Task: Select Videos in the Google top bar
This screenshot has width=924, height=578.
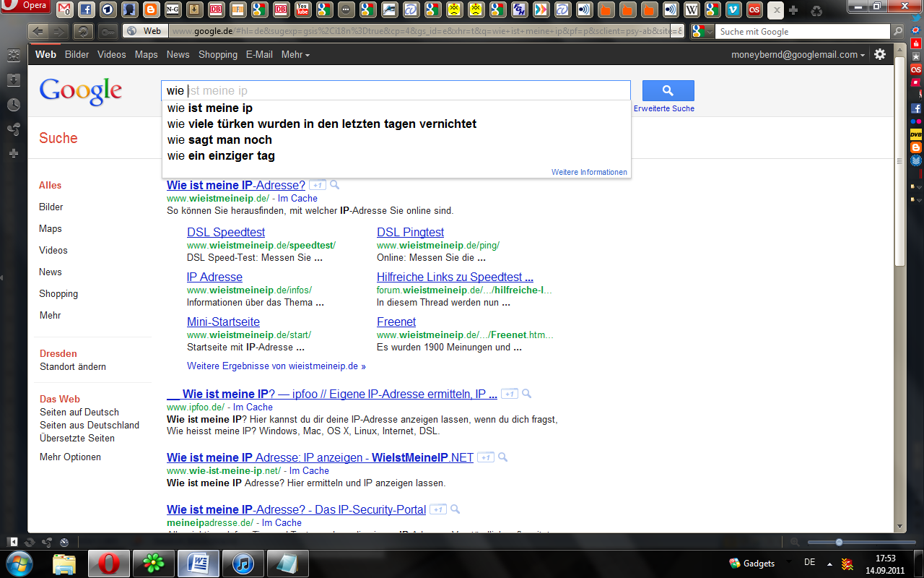Action: coord(112,54)
